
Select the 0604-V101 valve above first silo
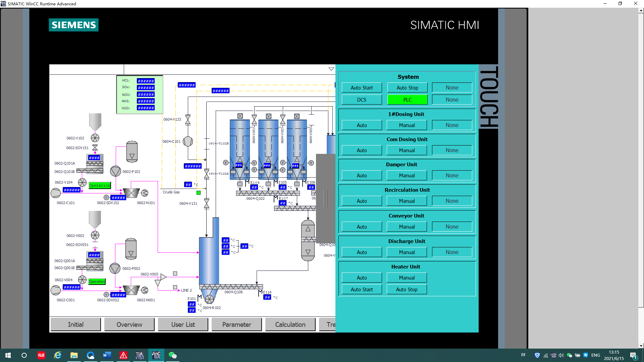point(254,120)
